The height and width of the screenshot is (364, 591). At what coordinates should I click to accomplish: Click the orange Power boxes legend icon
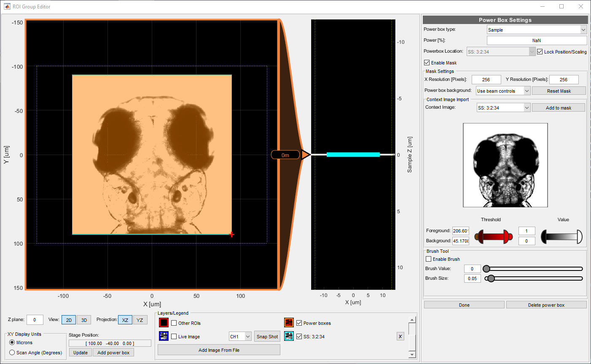[289, 322]
